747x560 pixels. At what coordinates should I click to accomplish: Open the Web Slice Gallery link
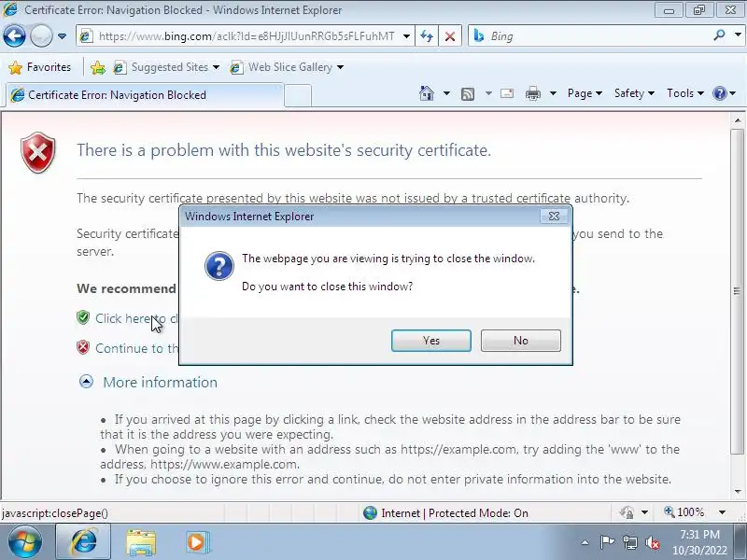coord(287,67)
